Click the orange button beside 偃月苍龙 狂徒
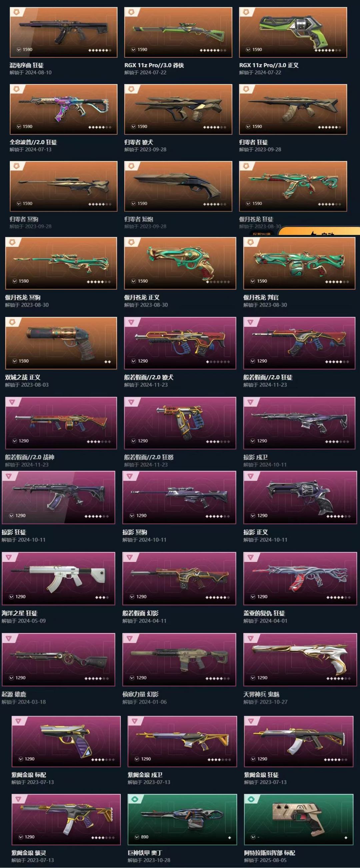Viewport: 360px width, 868px height. [319, 231]
